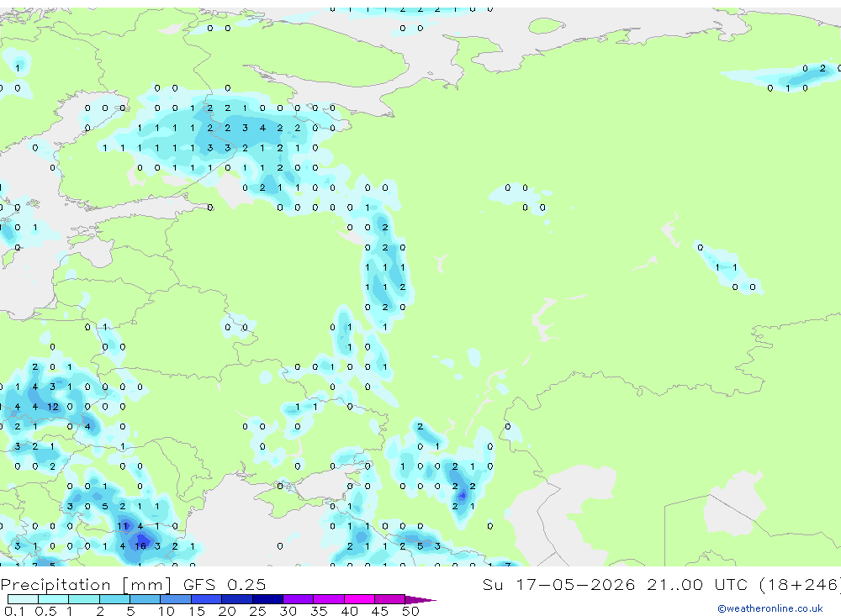Click the '15' legend scale label
Image resolution: width=841 pixels, height=616 pixels.
point(196,611)
